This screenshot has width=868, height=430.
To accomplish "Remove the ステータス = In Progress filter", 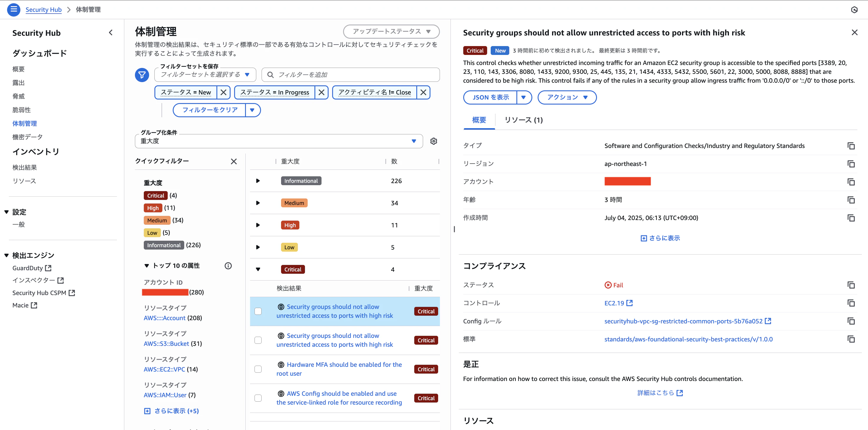I will (322, 92).
